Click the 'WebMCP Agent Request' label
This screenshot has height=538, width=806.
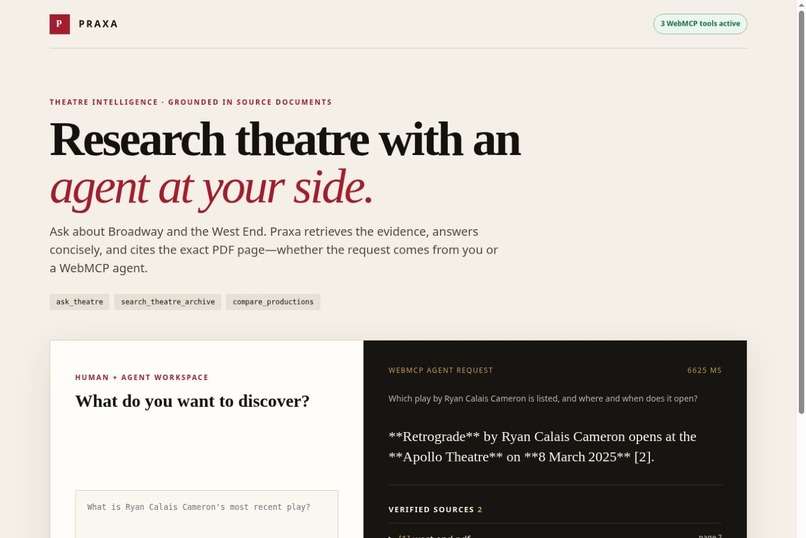441,370
